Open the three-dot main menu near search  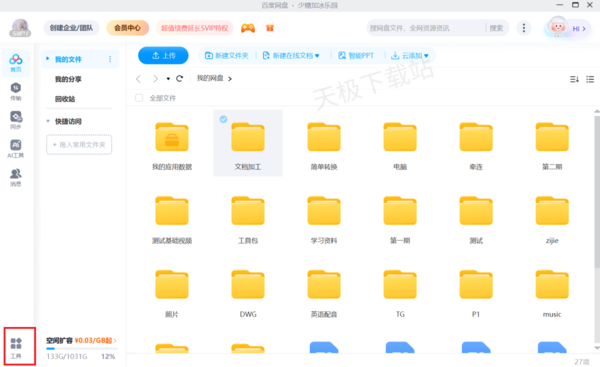tap(524, 28)
